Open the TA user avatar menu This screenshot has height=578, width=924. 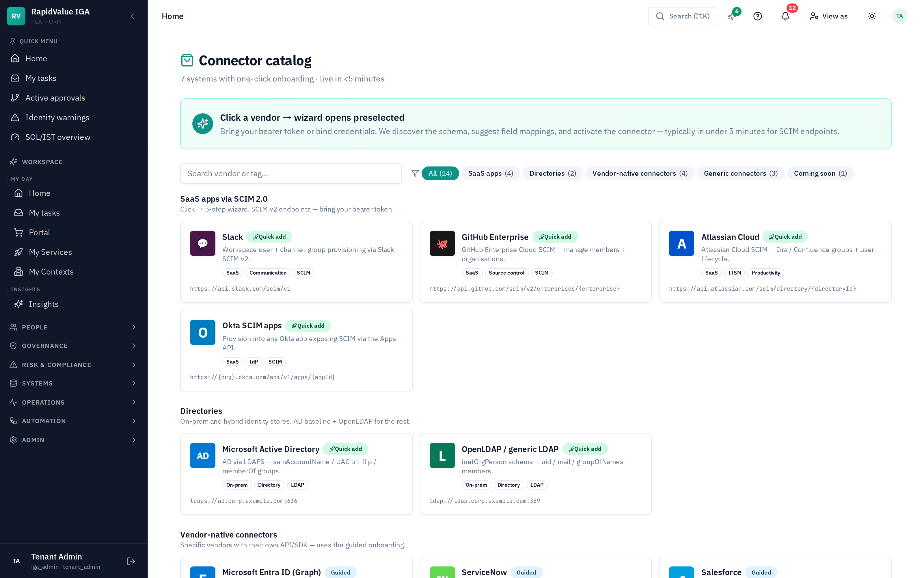click(x=899, y=16)
